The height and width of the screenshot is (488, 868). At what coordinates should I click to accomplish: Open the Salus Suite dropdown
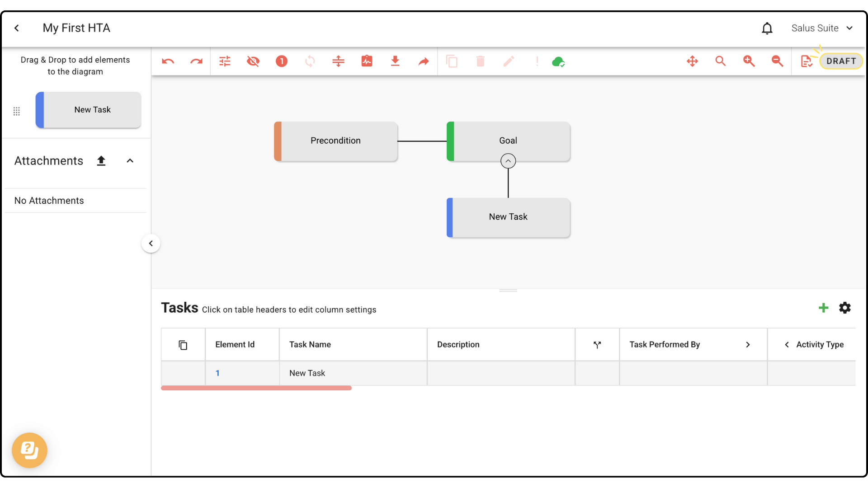[x=822, y=28]
